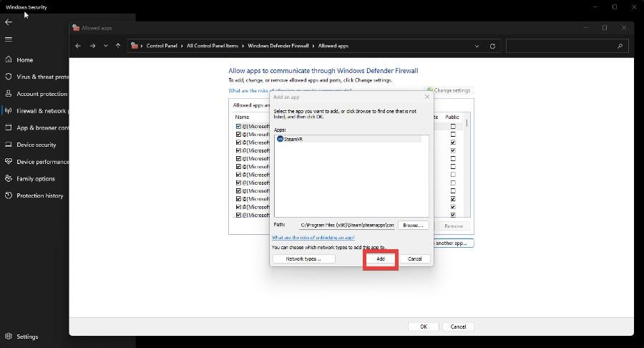Click the Family options people icon
Image resolution: width=644 pixels, height=348 pixels.
pos(9,178)
